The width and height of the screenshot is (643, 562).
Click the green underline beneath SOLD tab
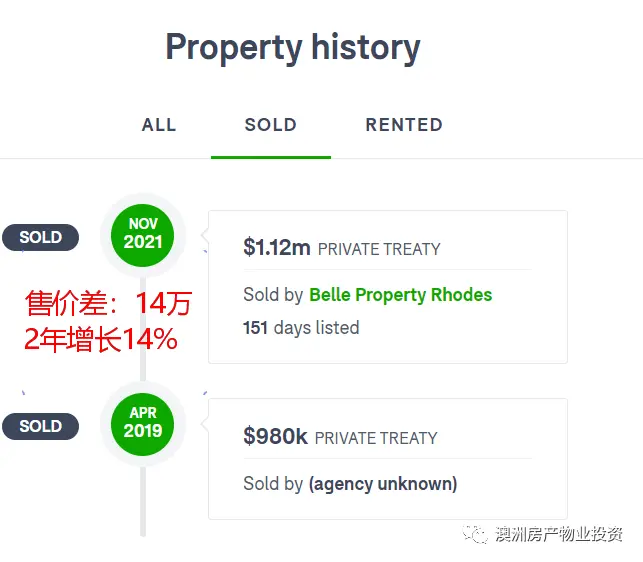click(x=271, y=157)
